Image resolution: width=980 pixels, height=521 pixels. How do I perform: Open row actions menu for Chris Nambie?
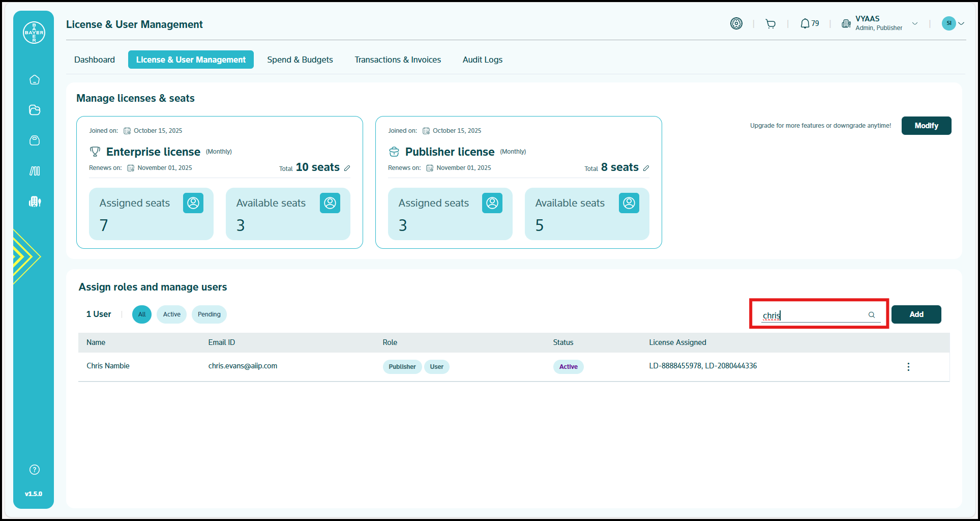click(908, 367)
